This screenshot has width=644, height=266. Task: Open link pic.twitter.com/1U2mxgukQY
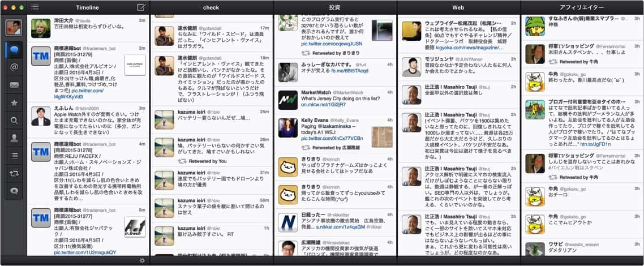pos(85,252)
